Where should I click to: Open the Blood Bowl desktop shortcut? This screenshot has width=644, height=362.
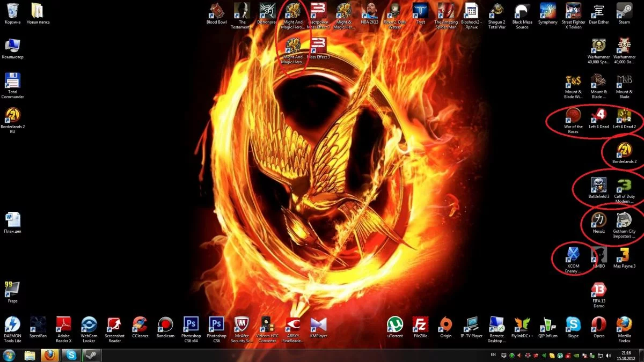217,14
